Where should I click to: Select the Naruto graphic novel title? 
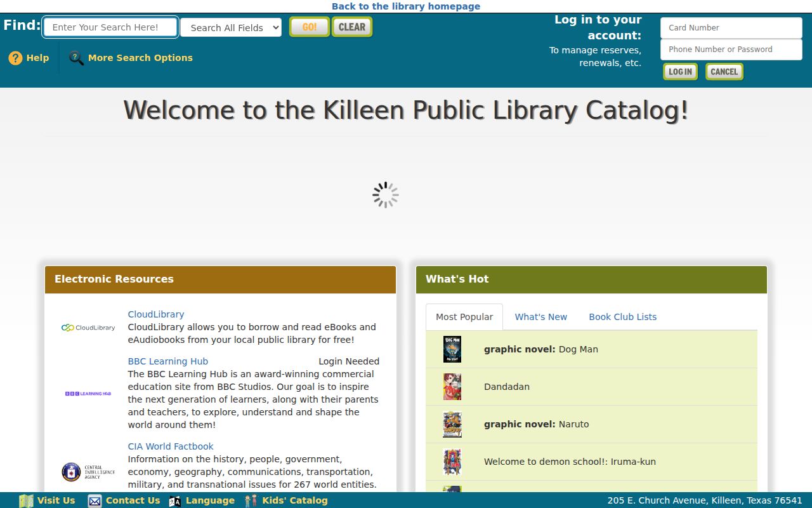point(537,424)
